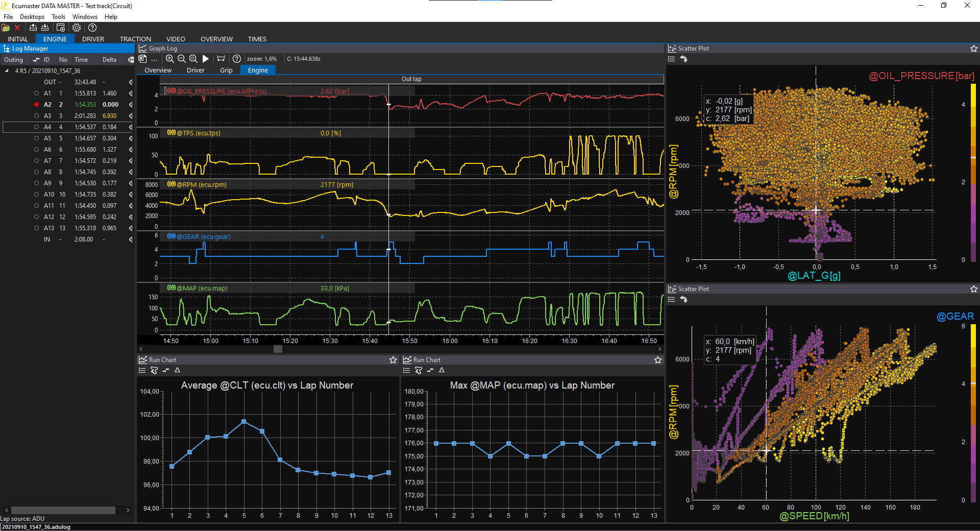980x531 pixels.
Task: Switch to the TRACTION desktop tab
Action: [x=135, y=39]
